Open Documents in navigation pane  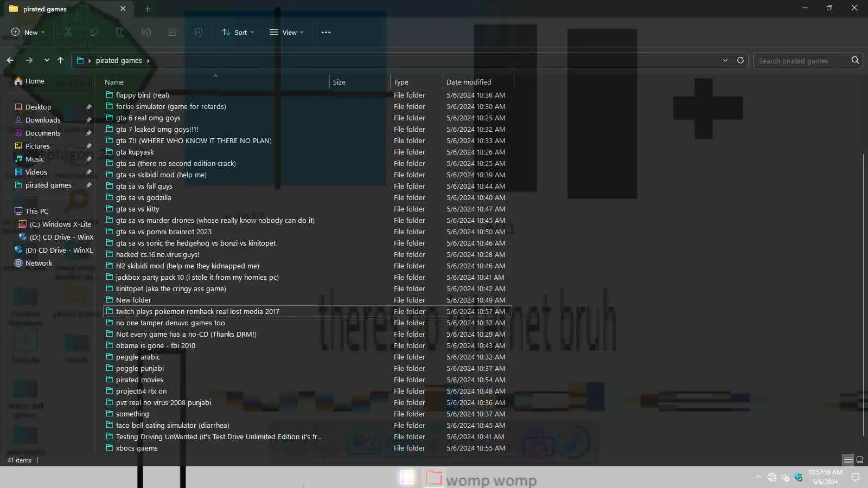pos(43,133)
